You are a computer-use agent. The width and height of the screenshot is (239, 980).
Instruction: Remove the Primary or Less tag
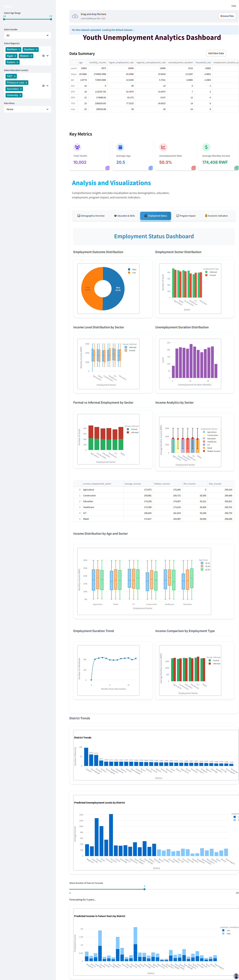point(26,83)
